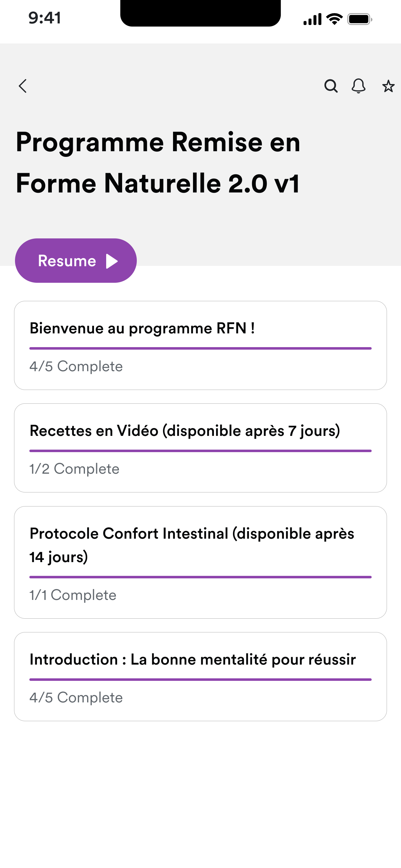Open Recettes en Vidéo section
Screen dimensions: 401x868
click(x=200, y=448)
